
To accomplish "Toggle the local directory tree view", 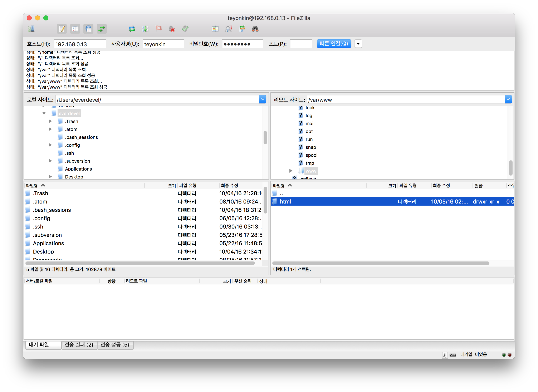I will point(75,29).
